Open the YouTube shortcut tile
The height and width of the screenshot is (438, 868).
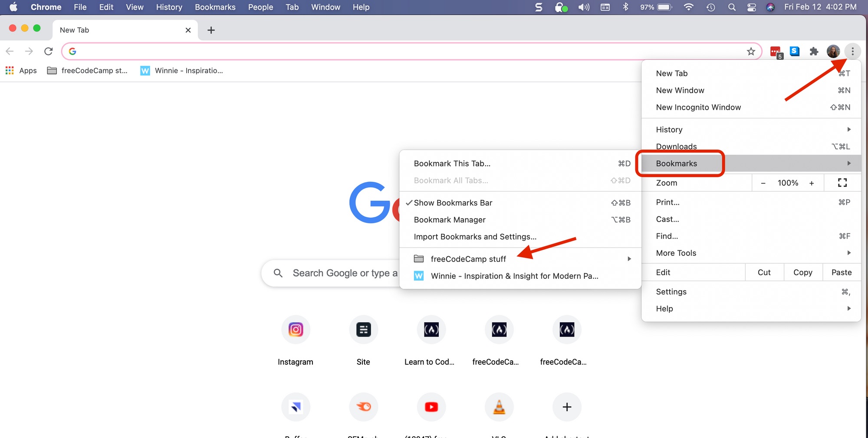[431, 407]
